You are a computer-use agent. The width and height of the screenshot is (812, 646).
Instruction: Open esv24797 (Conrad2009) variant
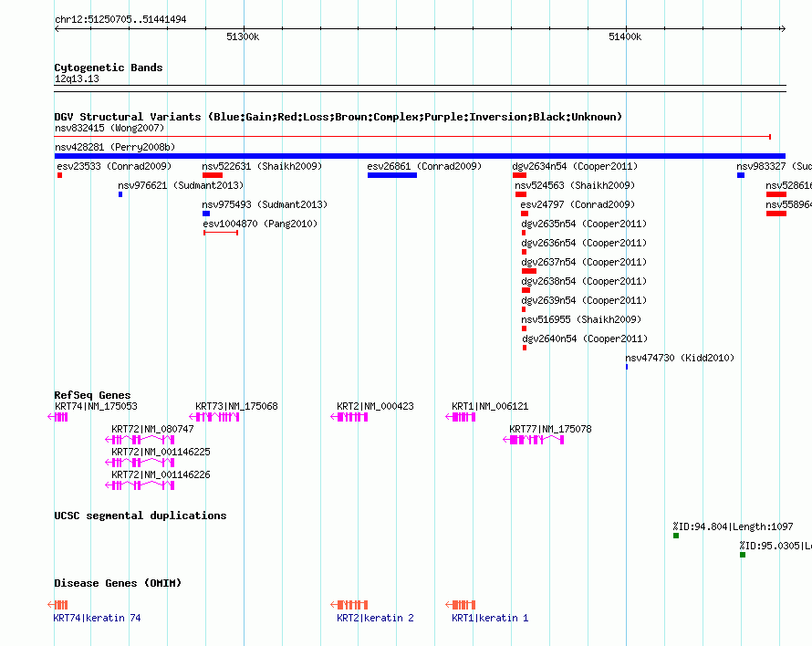point(578,204)
